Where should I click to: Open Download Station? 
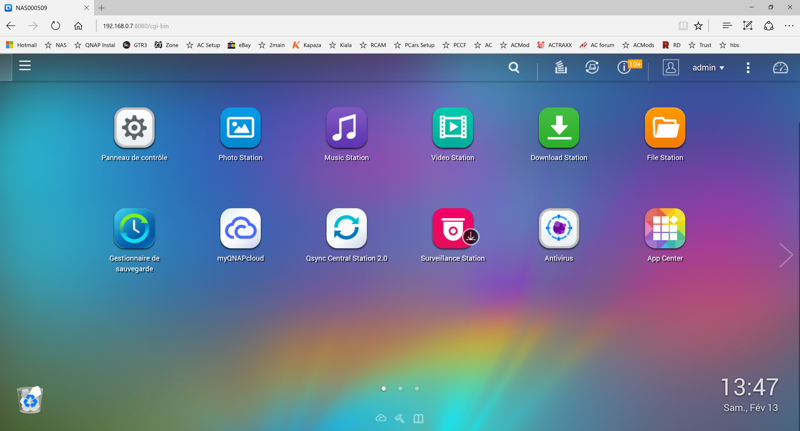point(558,128)
